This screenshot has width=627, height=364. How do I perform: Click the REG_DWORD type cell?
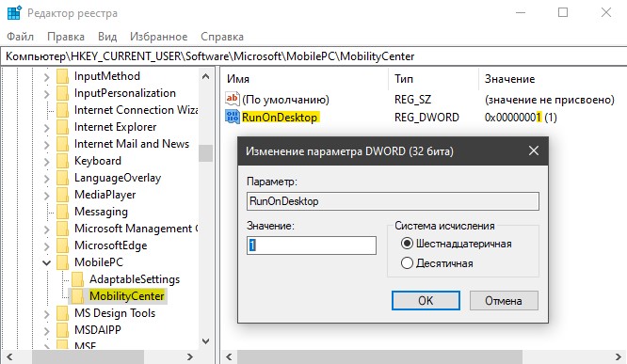[426, 117]
